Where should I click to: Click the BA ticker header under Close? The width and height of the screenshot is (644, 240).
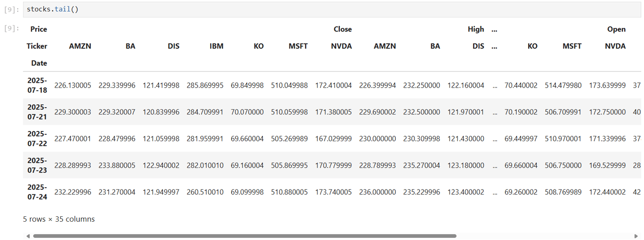click(x=131, y=46)
